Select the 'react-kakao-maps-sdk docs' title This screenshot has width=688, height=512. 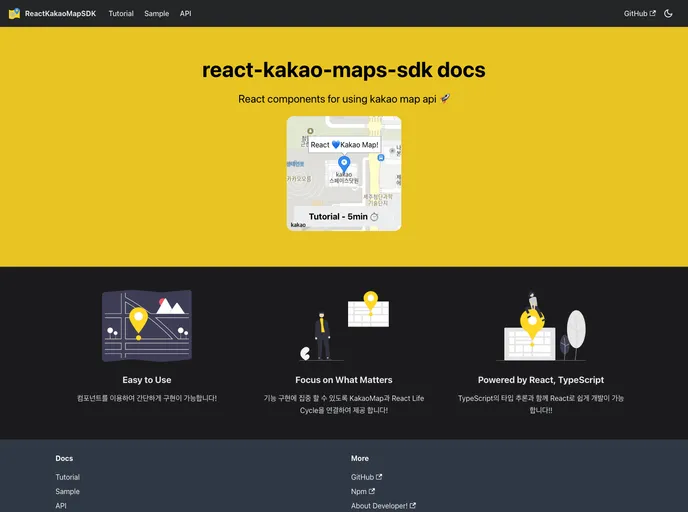tap(344, 70)
